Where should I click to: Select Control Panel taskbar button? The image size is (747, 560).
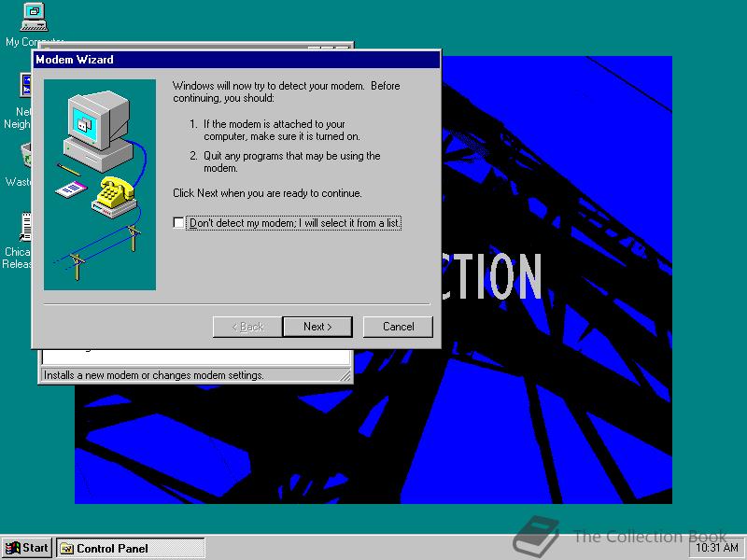131,548
